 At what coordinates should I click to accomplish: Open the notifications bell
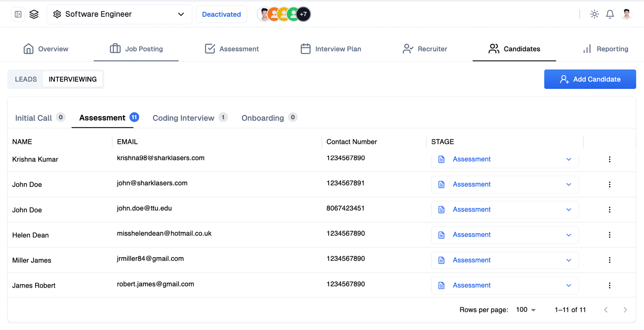pos(610,14)
